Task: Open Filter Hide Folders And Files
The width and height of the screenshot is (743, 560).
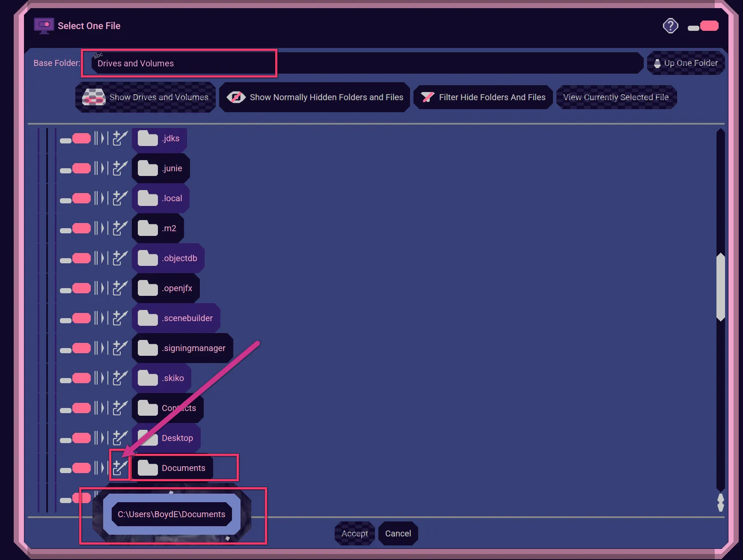Action: (483, 97)
